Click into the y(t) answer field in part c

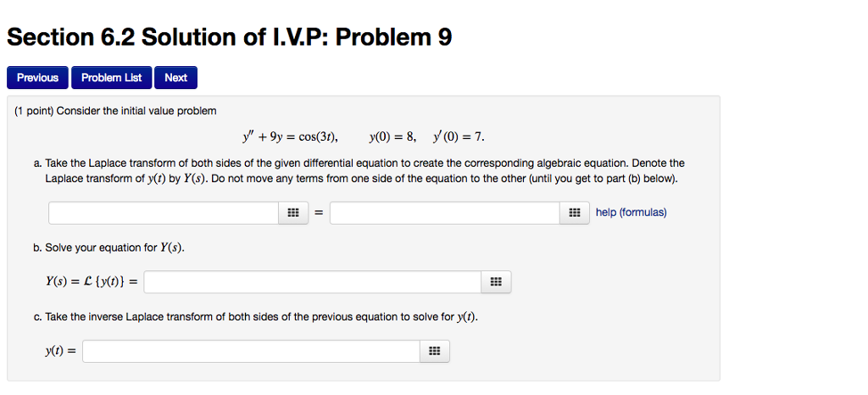click(251, 351)
